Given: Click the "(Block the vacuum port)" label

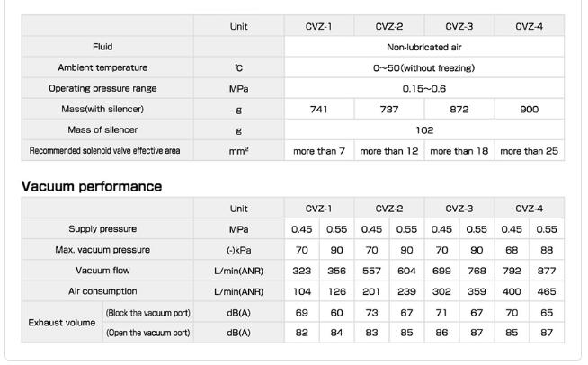Looking at the screenshot, I should point(148,312).
